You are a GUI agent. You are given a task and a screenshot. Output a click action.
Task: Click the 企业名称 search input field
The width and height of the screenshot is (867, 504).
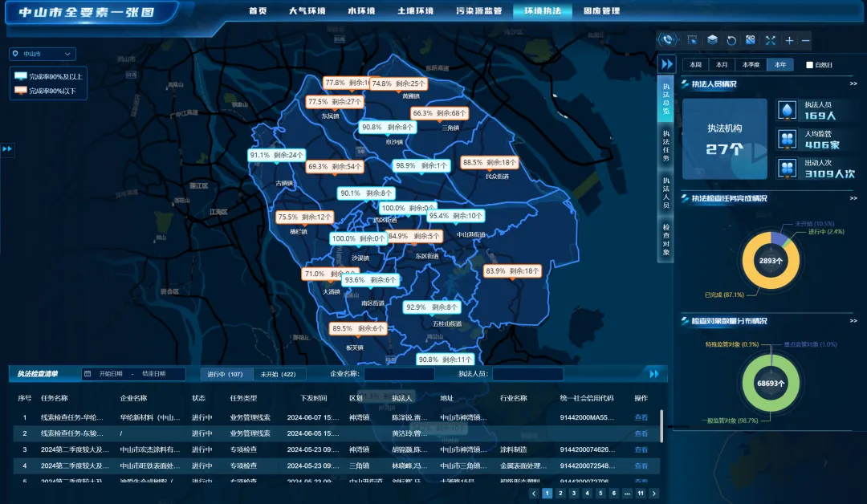tap(399, 374)
